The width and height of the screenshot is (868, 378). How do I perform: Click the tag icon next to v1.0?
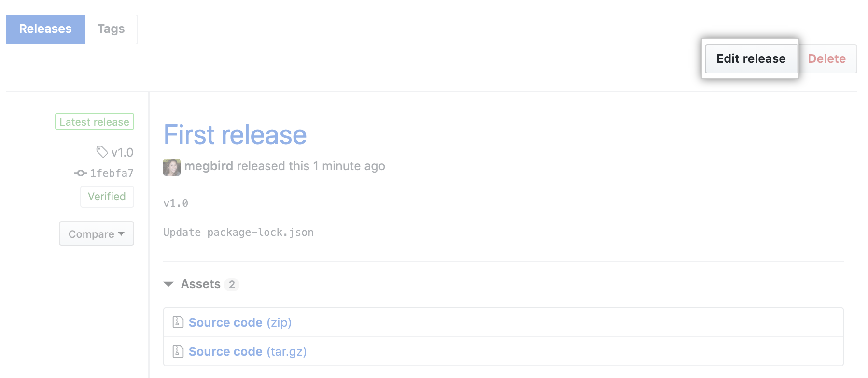point(102,152)
